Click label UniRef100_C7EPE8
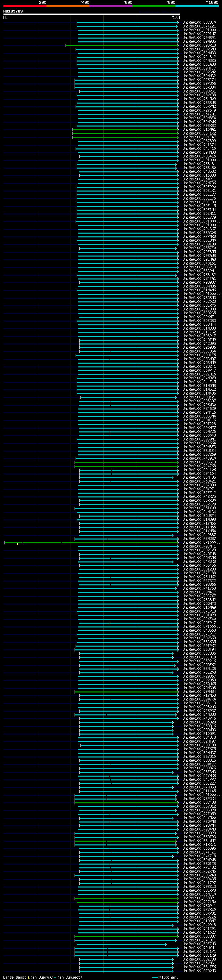222x980 pixels. tap(199, 612)
